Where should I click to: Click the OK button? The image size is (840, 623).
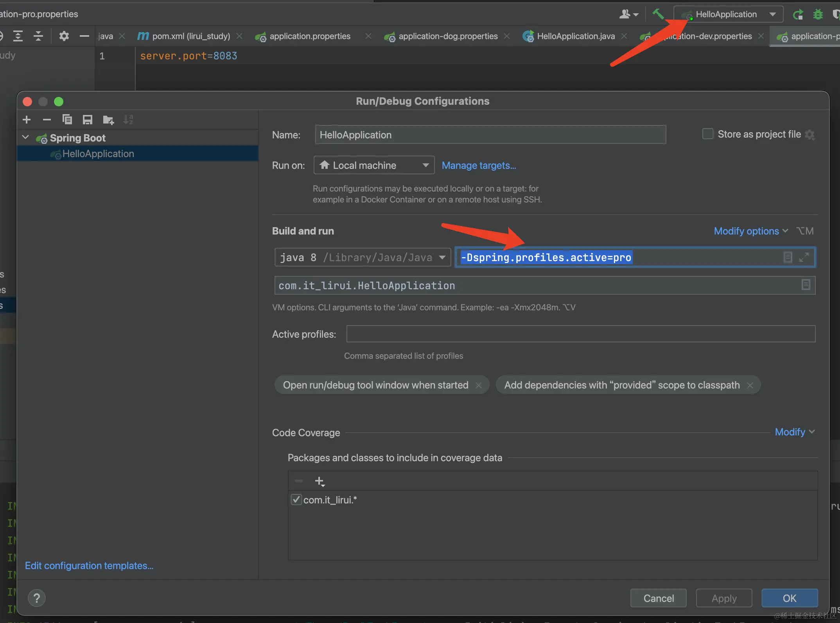tap(789, 598)
